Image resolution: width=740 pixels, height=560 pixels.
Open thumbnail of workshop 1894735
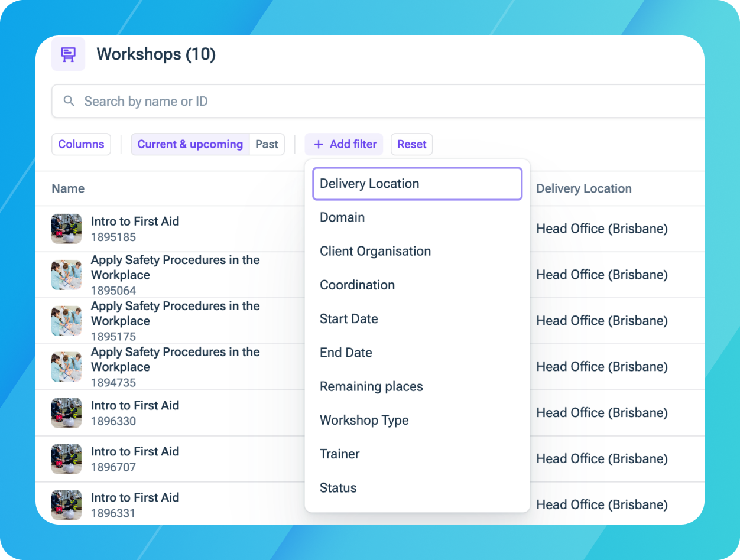point(66,367)
